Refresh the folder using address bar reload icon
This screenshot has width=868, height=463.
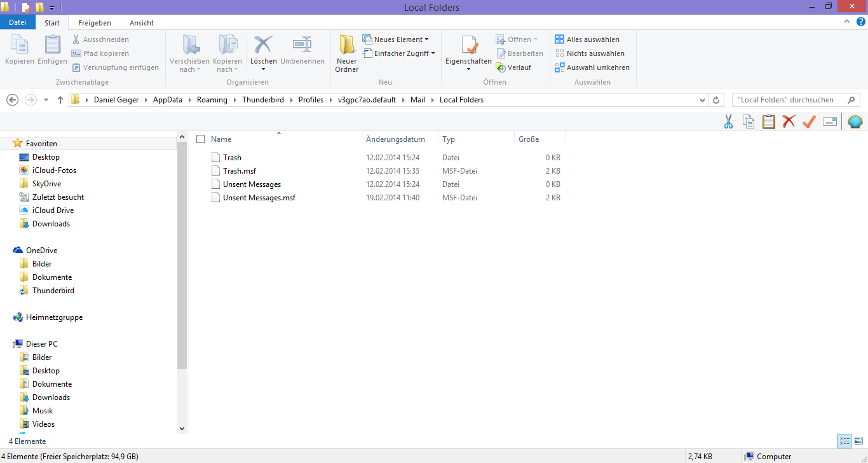pos(717,100)
